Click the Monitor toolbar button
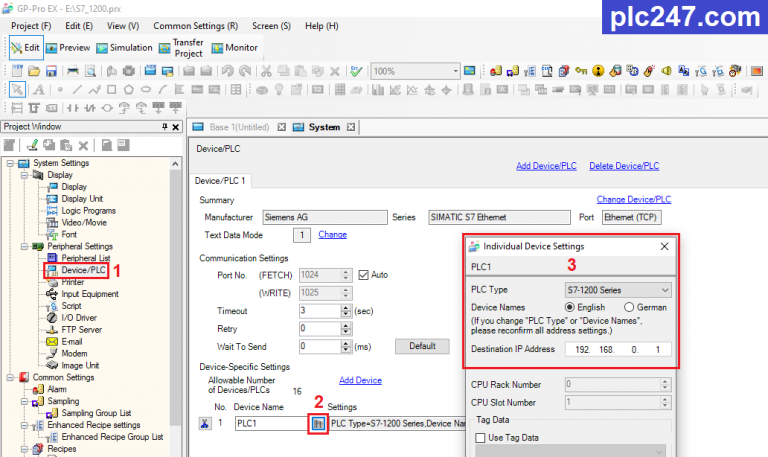Screen dimensions: 768x457 [x=235, y=48]
